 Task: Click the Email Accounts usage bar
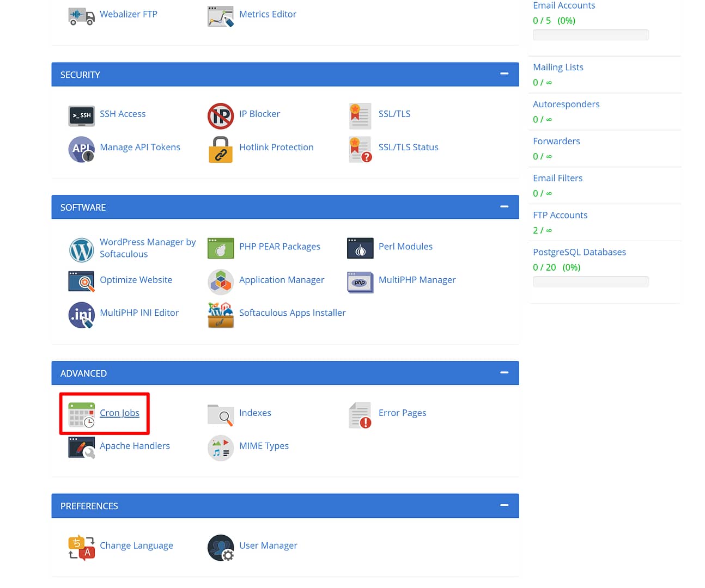[x=591, y=35]
